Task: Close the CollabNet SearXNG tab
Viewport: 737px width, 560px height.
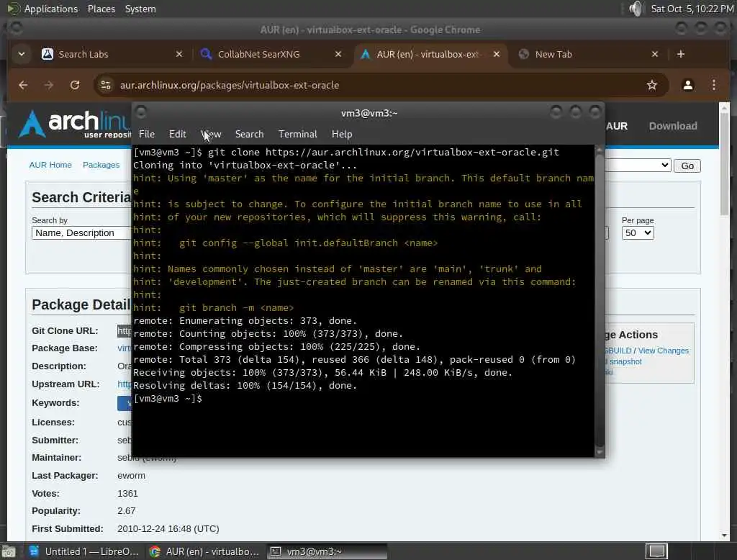Action: 338,54
